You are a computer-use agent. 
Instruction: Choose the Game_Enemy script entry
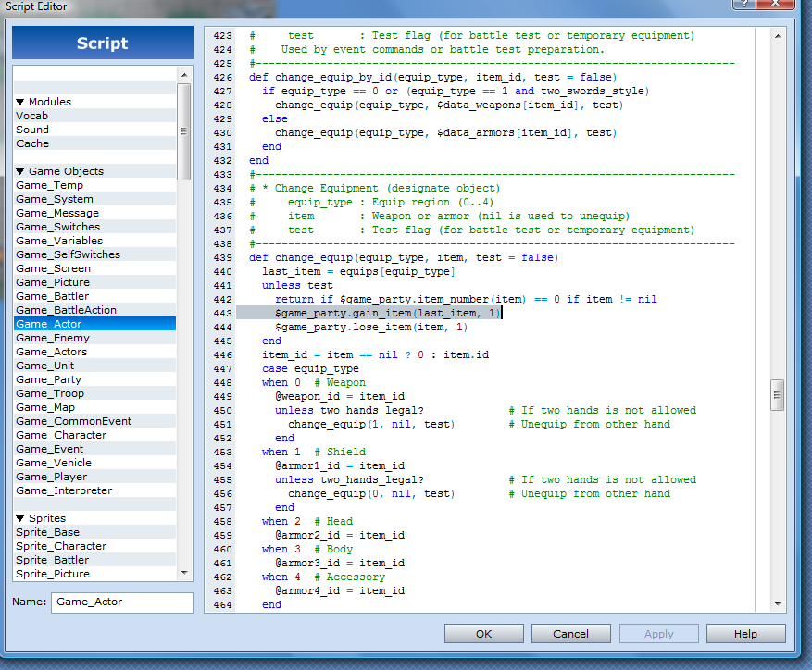(53, 338)
